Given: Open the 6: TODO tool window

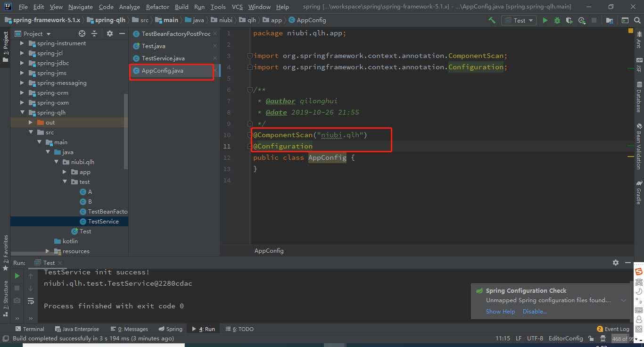Looking at the screenshot, I should pos(239,329).
